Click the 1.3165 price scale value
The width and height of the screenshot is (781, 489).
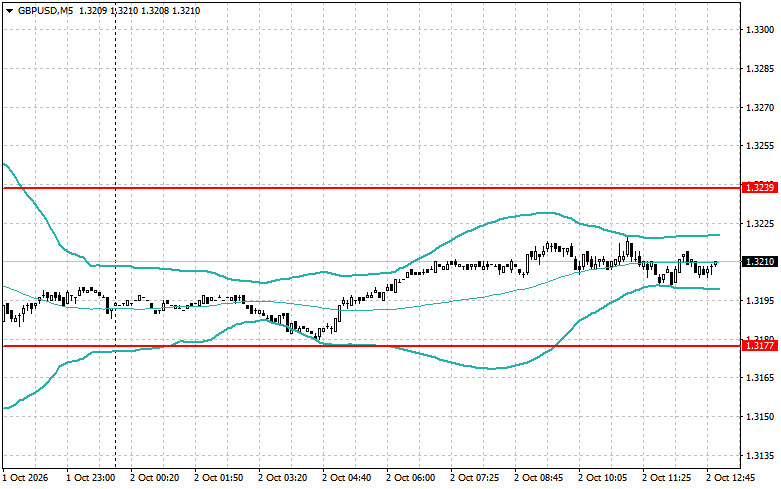coord(760,377)
